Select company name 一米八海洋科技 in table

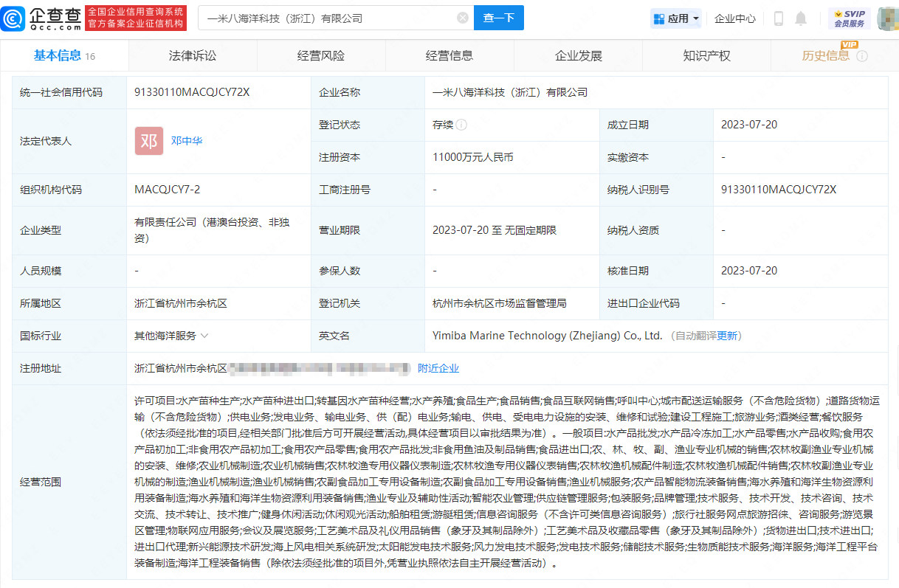pyautogui.click(x=510, y=92)
